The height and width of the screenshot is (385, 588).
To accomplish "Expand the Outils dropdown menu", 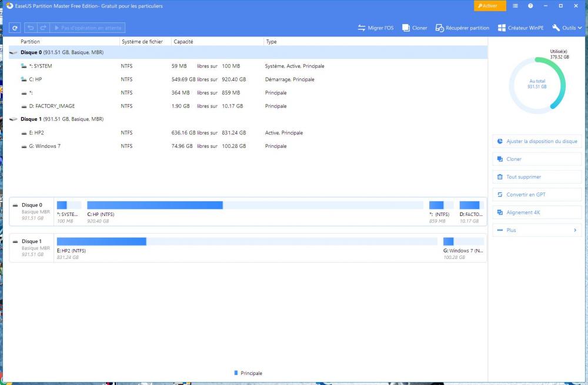I will [567, 28].
